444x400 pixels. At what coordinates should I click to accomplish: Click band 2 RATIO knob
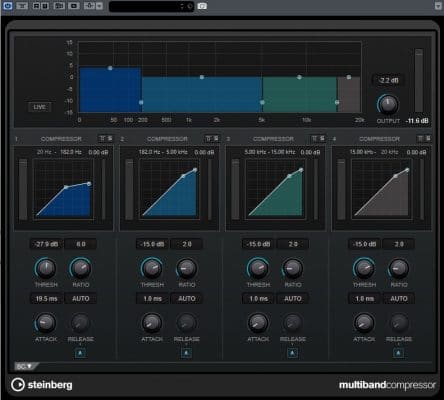[x=187, y=268]
